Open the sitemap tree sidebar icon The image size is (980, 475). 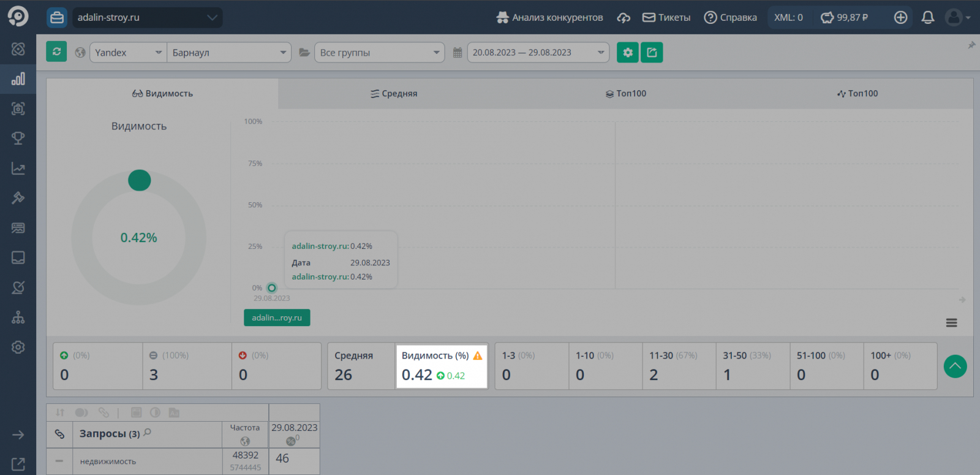[18, 317]
